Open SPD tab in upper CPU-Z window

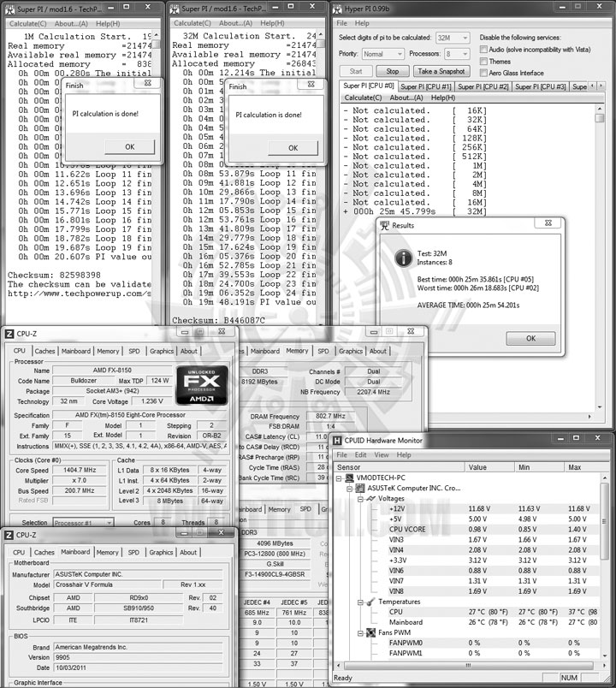click(x=134, y=351)
